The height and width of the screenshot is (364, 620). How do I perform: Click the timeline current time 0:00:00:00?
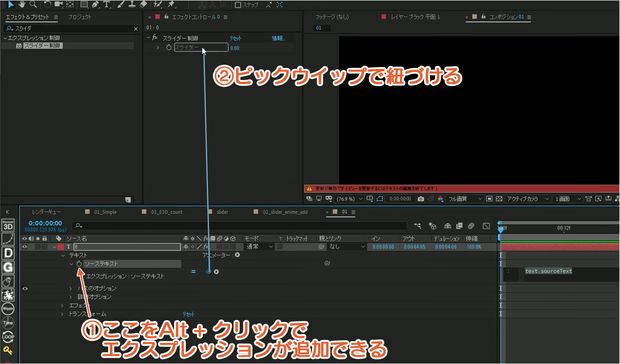click(x=45, y=223)
